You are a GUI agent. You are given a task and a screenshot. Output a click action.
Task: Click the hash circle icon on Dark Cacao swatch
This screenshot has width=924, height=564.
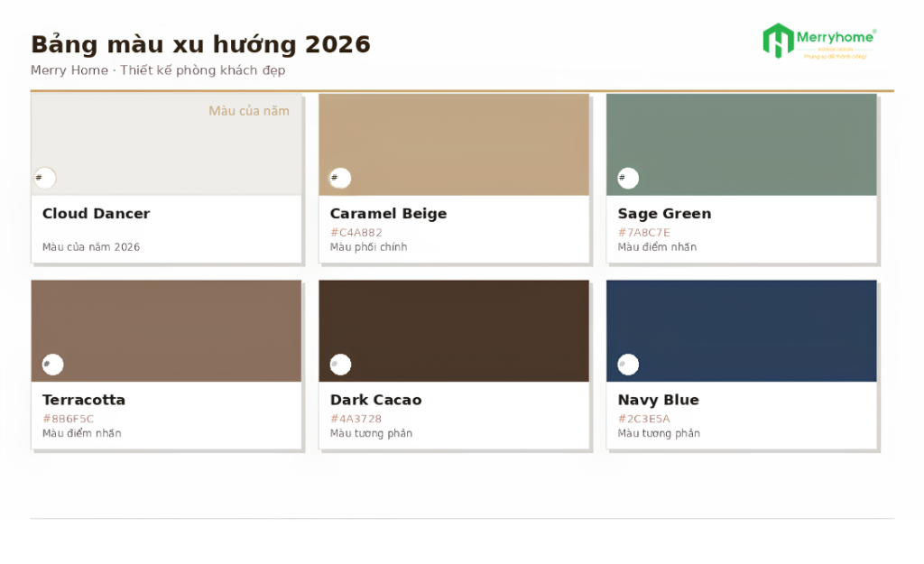340,365
